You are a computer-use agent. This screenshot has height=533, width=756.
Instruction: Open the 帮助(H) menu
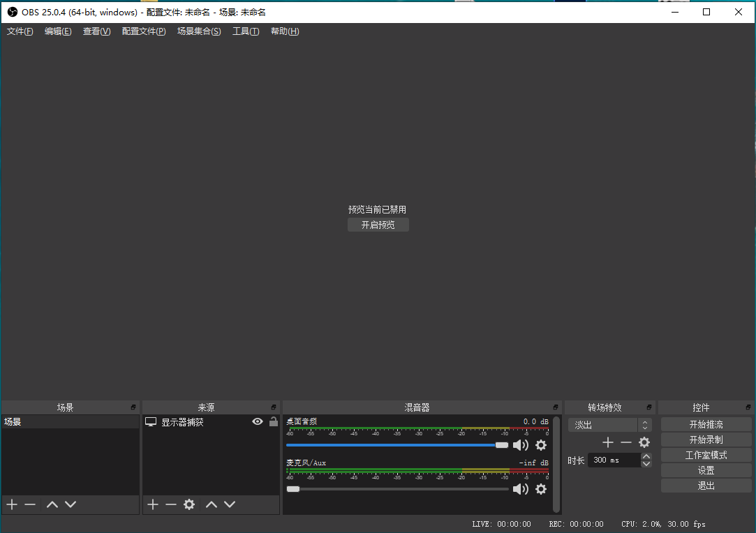coord(285,31)
